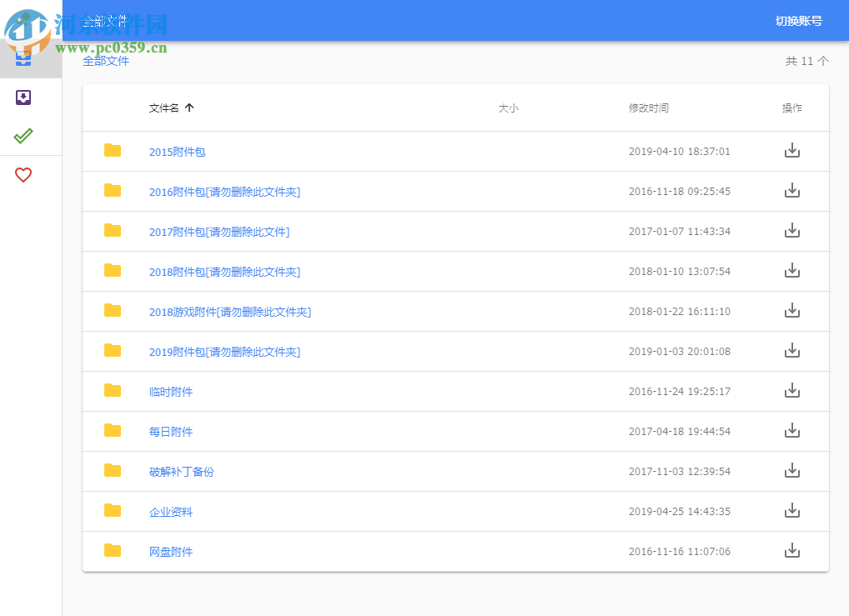Download the 企业资料 folder
The width and height of the screenshot is (849, 616).
(x=791, y=511)
